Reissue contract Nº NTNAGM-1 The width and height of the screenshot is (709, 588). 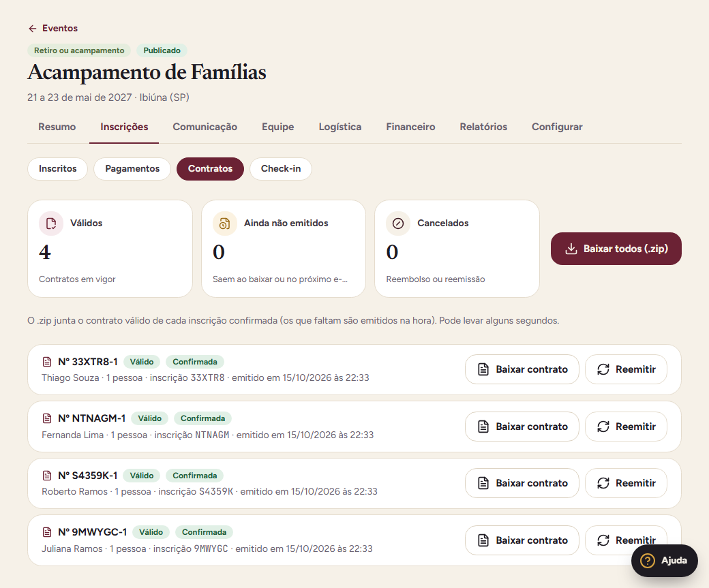[x=626, y=427]
